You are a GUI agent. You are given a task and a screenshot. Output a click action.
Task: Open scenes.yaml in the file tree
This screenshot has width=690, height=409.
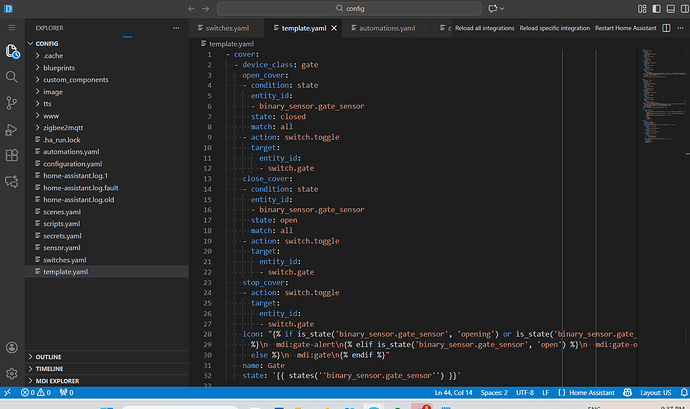tap(107, 212)
